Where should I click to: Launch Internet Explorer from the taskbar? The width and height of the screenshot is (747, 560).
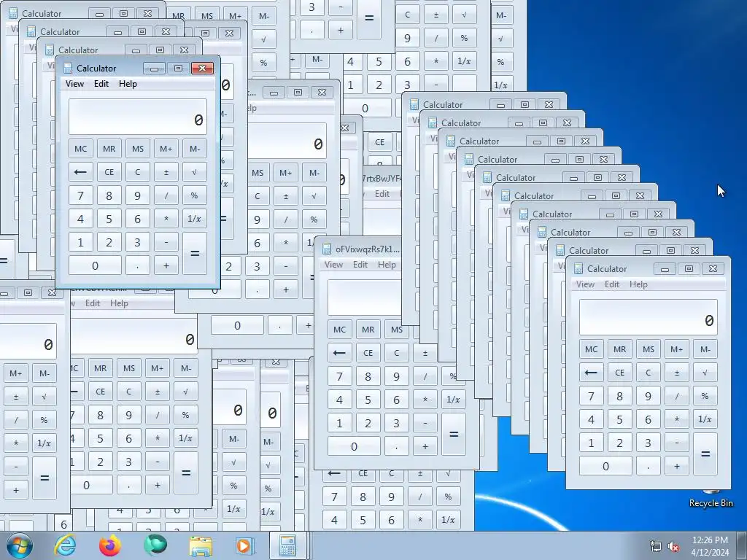point(65,545)
